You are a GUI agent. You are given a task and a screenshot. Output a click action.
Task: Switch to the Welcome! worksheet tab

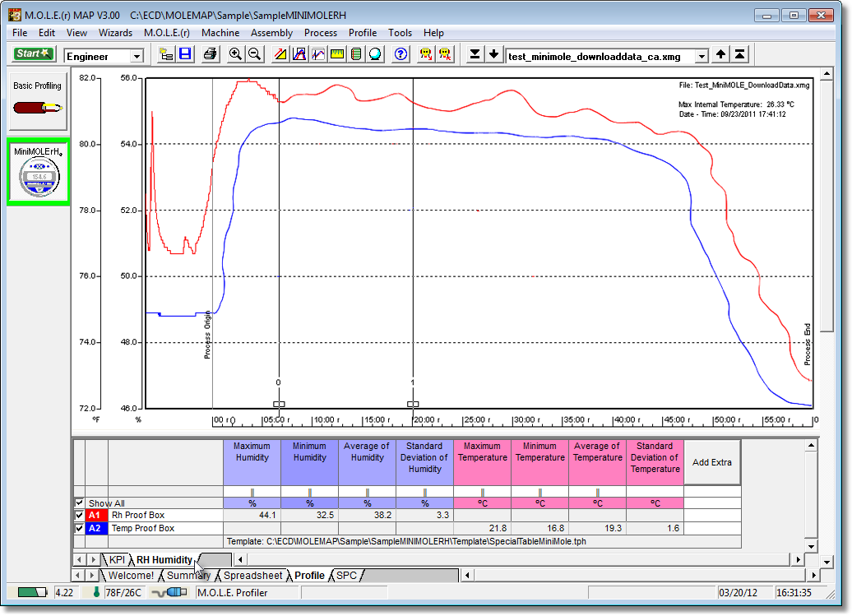click(x=131, y=575)
